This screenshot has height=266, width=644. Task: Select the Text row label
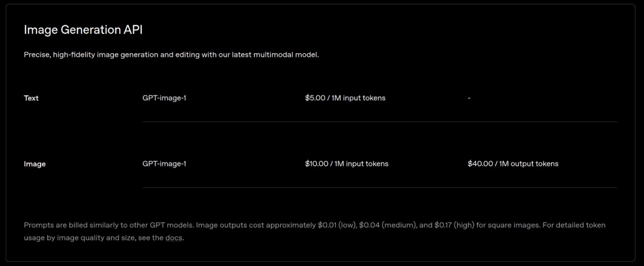31,98
